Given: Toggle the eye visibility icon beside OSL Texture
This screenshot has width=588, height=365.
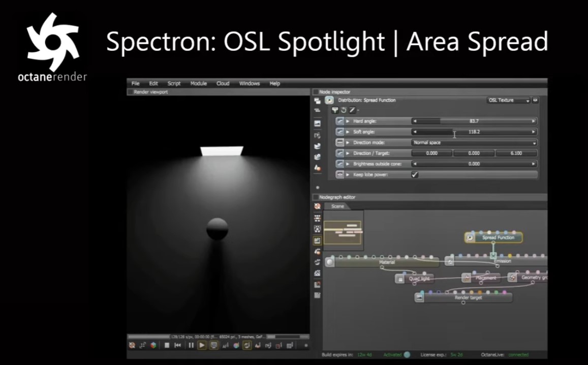Looking at the screenshot, I should (x=535, y=100).
